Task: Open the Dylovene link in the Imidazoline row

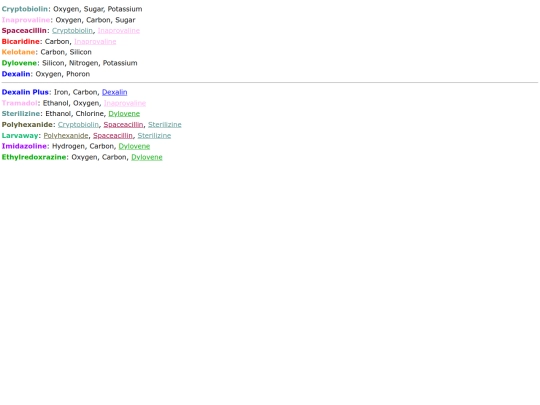Action: 134,146
